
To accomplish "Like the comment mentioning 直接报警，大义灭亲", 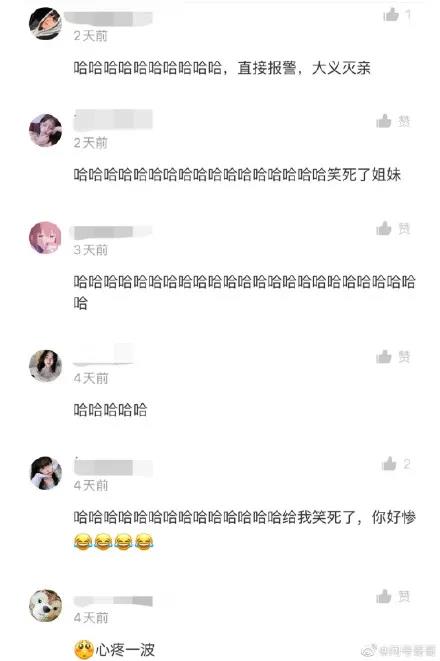I will point(391,15).
